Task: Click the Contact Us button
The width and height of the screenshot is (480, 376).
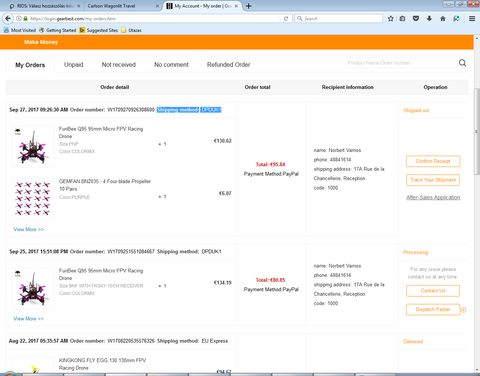Action: coord(433,291)
